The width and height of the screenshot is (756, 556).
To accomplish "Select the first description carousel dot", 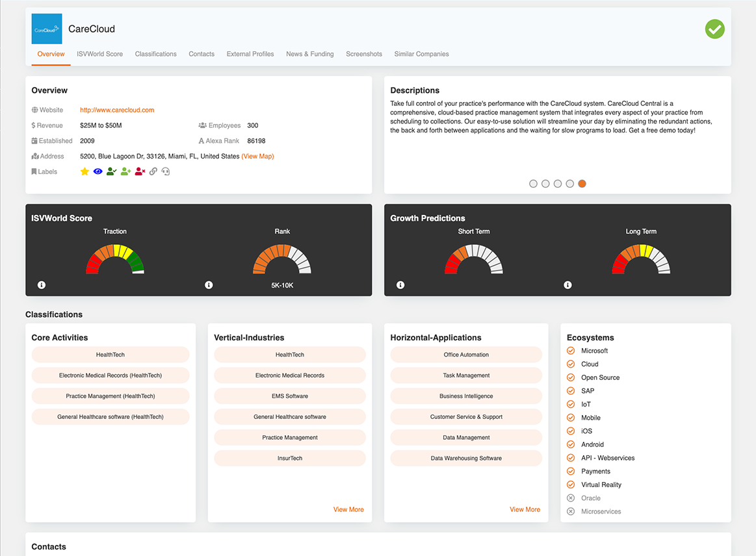I will 533,184.
